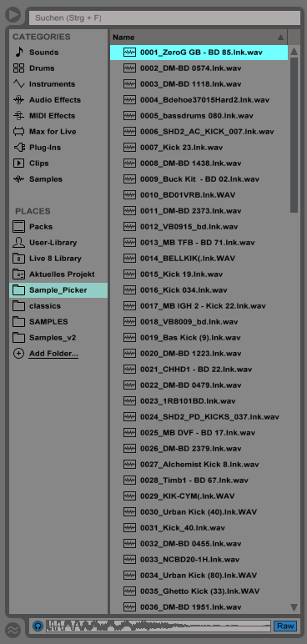Select file 0009_Buck Kit - BD 02.lnk.wav
Screen dimensions: 307x644
click(199, 179)
